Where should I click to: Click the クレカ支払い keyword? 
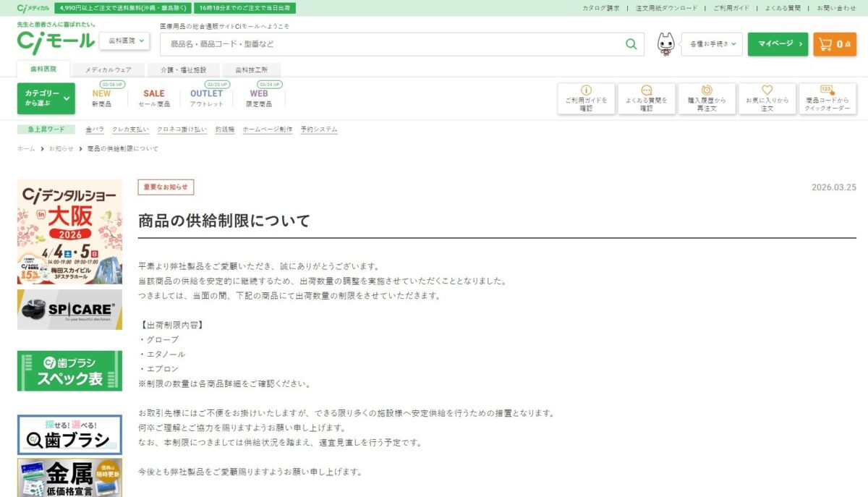(131, 129)
